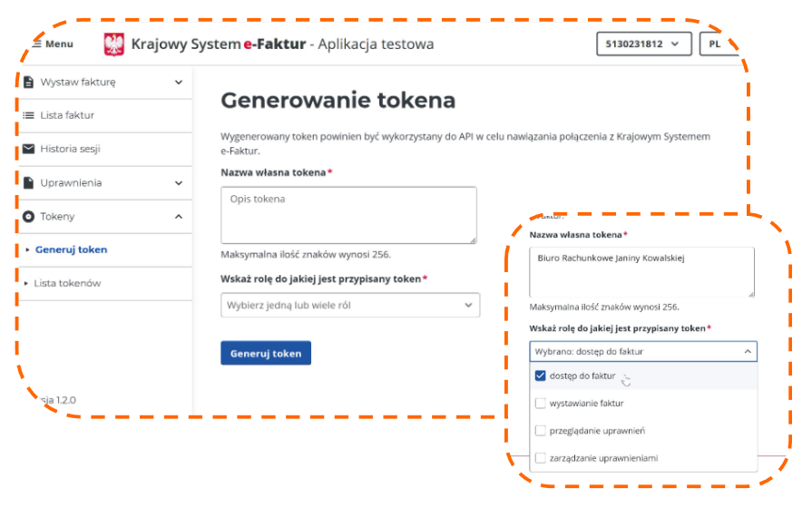The image size is (812, 508).
Task: Open the 5130231812 account dropdown
Action: pyautogui.click(x=643, y=44)
